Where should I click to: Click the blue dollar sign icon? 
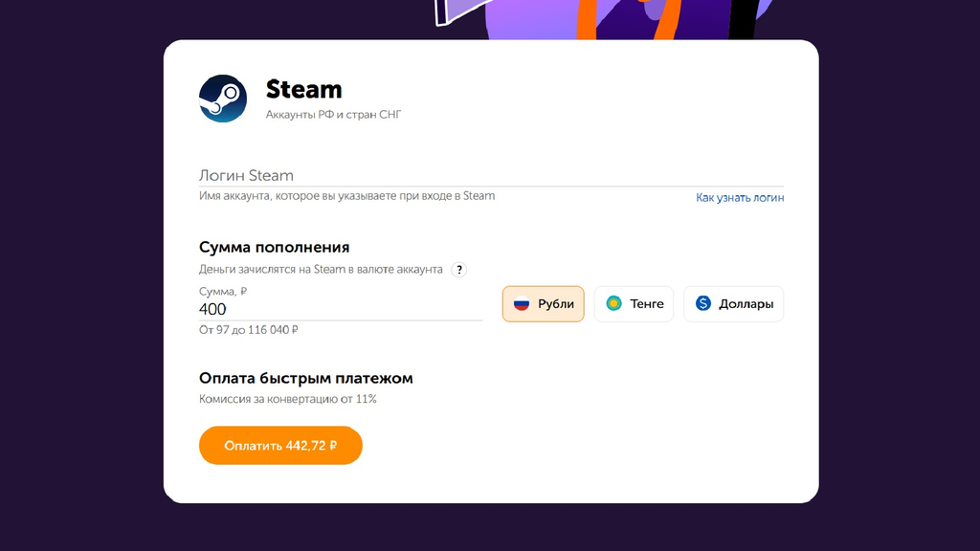pyautogui.click(x=703, y=303)
